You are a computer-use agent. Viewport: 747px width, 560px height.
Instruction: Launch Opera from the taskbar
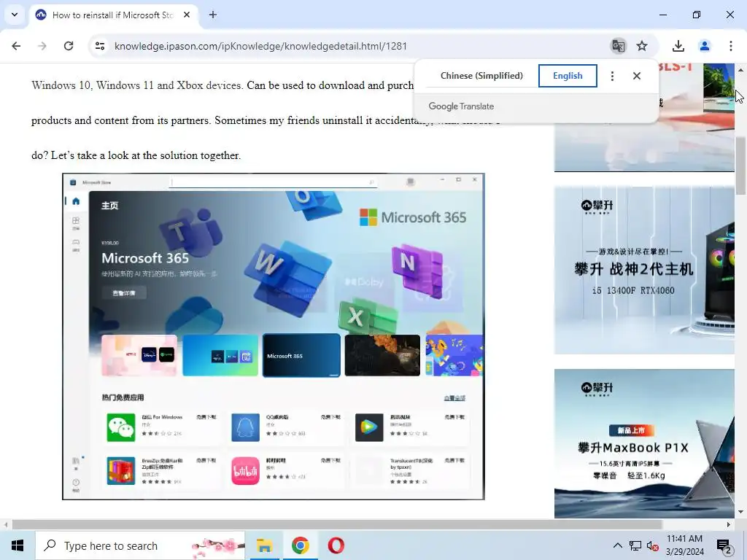[x=336, y=545]
